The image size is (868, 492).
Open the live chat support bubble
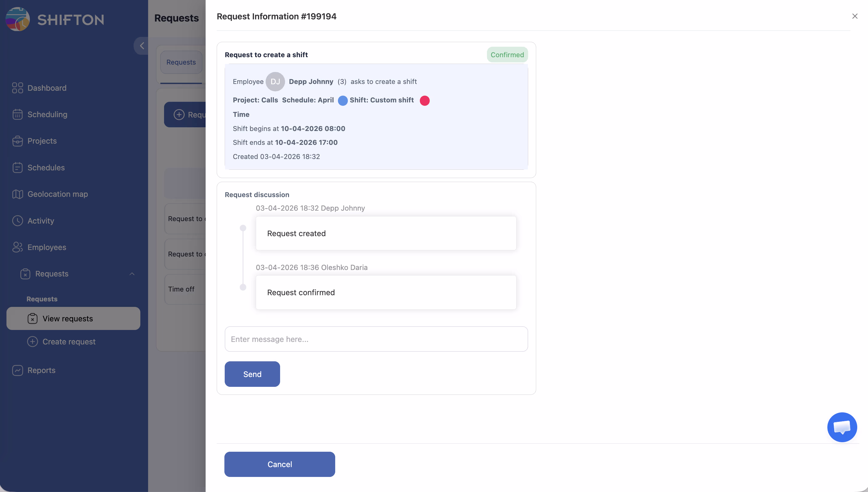coord(842,427)
